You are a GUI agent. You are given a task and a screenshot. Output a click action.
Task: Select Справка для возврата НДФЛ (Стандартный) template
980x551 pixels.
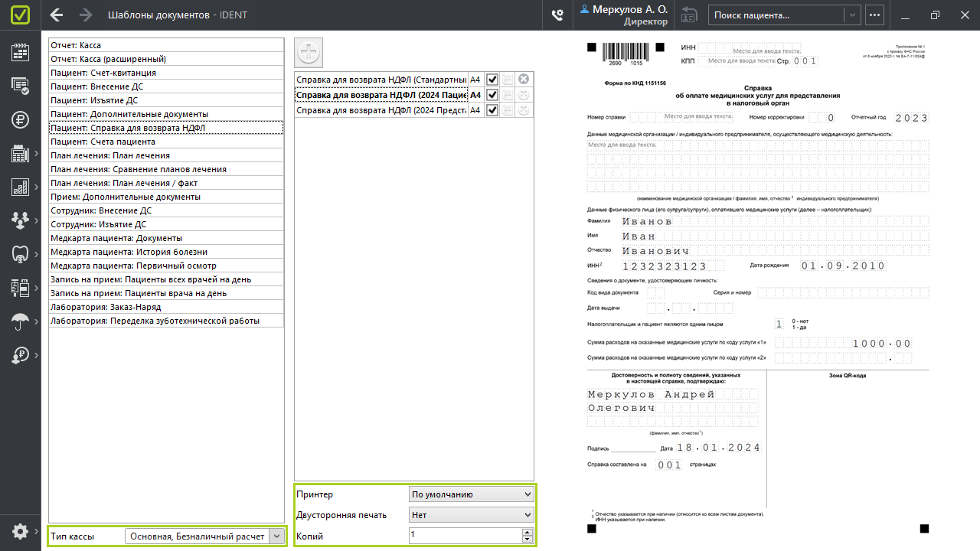(381, 80)
